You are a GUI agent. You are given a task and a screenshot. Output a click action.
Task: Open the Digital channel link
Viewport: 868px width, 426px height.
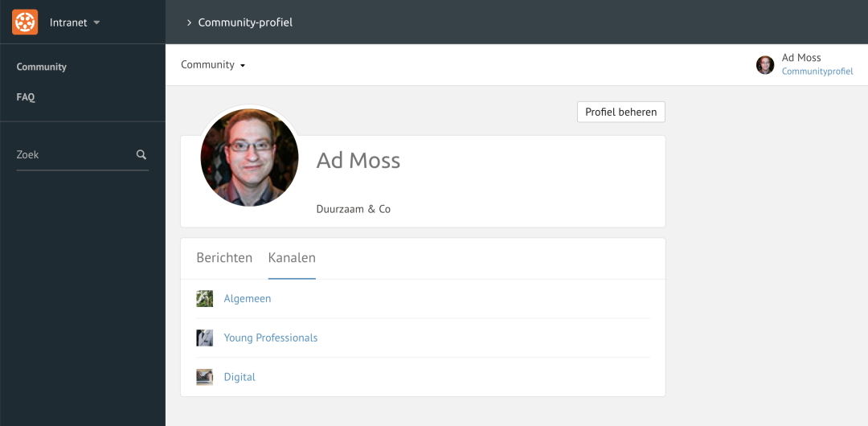point(240,377)
